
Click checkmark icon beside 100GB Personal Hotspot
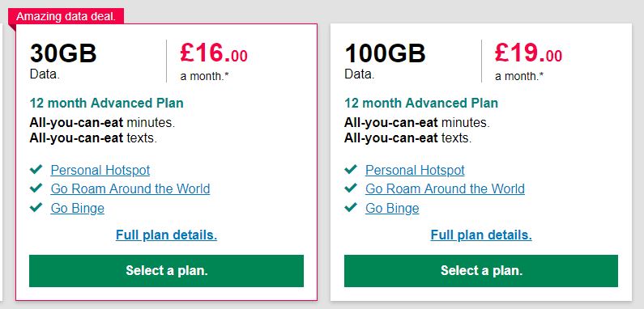(x=351, y=169)
